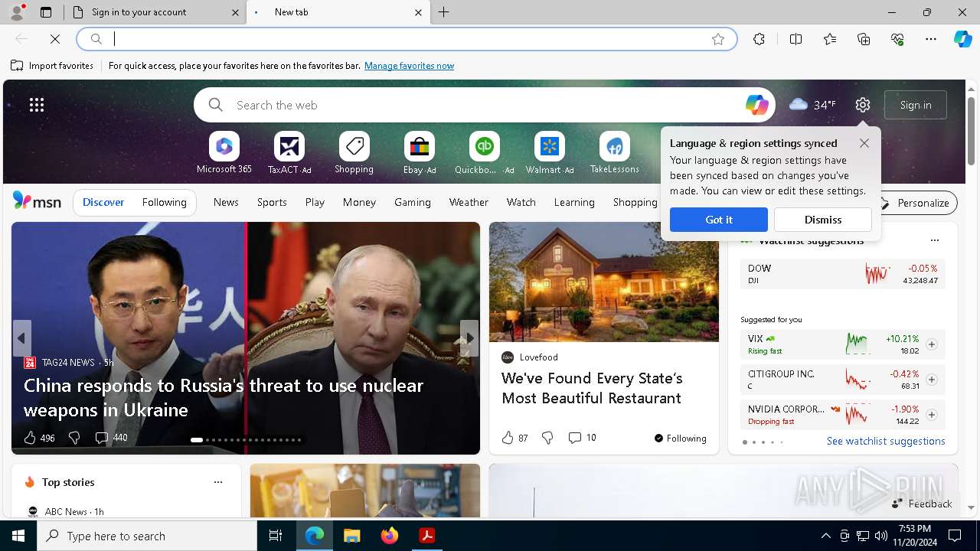The width and height of the screenshot is (980, 551).
Task: Open Walmart quick link
Action: (x=549, y=153)
